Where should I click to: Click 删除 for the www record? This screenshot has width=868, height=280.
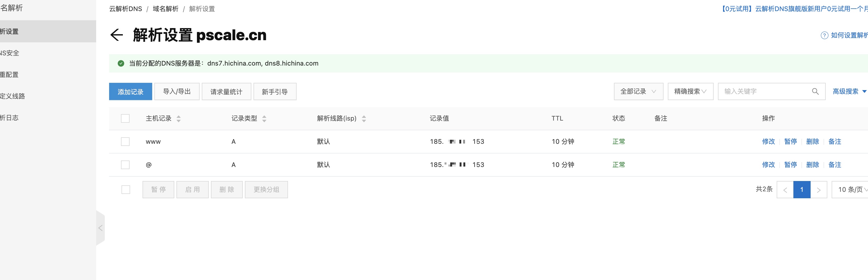(x=813, y=142)
